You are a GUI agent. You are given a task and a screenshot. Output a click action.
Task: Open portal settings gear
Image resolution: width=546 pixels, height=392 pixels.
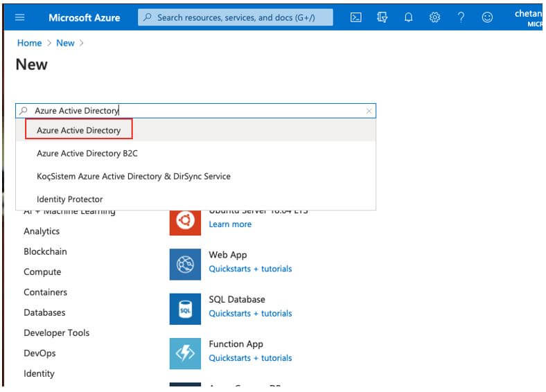tap(434, 17)
